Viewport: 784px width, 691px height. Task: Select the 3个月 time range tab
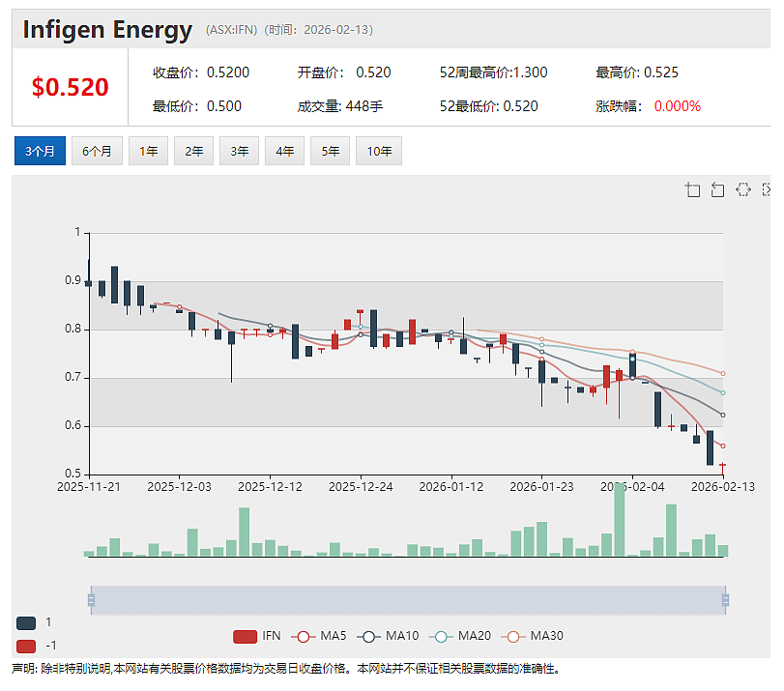[40, 151]
